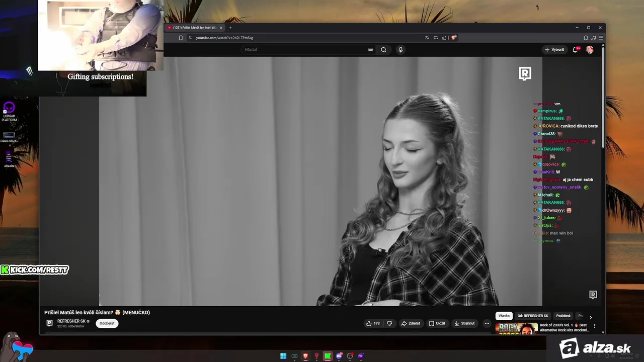This screenshot has height=362, width=644.
Task: Select the 'Podobné' filter chip
Action: pos(563,316)
